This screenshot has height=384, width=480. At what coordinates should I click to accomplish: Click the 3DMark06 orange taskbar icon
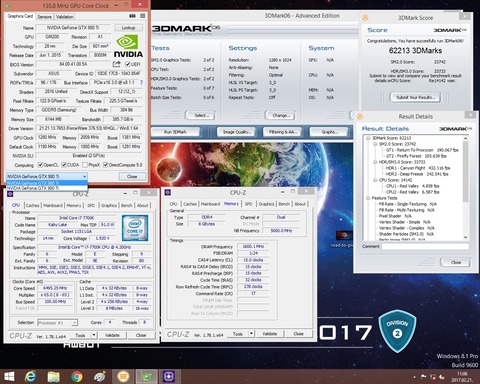pos(123,377)
